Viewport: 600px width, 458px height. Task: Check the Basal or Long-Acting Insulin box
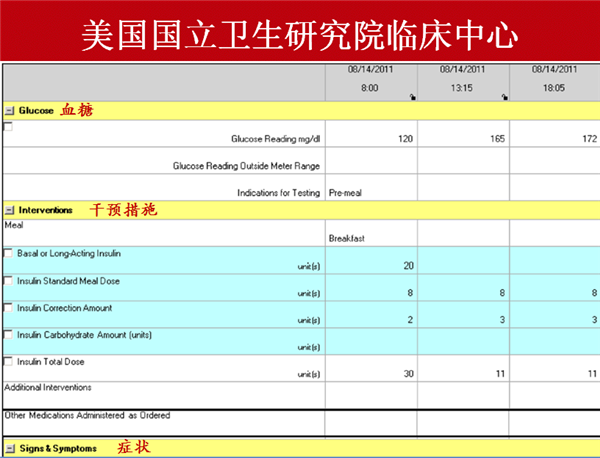pos(8,253)
